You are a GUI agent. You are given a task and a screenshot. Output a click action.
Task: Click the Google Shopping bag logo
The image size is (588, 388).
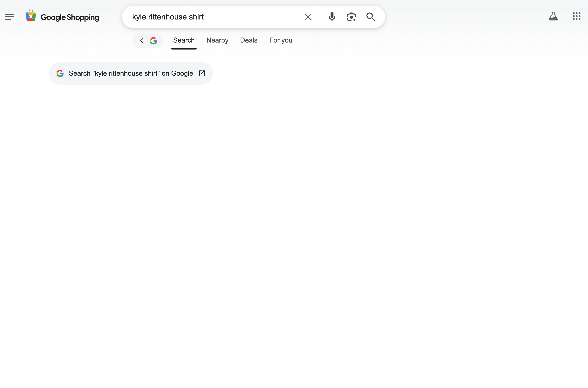[31, 16]
